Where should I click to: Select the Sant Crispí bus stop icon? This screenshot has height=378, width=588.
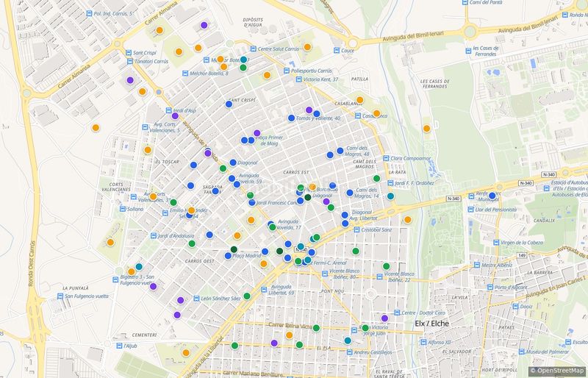click(129, 53)
